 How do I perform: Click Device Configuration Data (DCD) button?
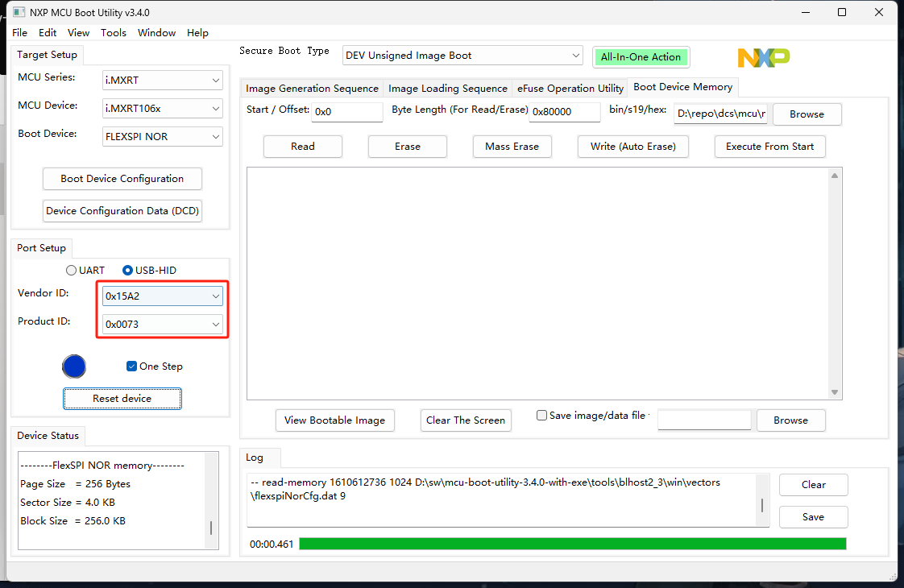122,211
